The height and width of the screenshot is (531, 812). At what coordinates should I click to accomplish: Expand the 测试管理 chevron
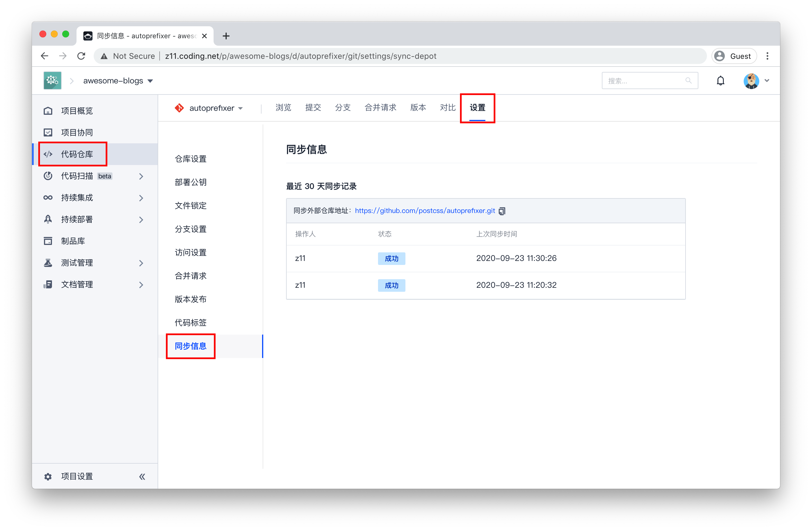pos(141,263)
